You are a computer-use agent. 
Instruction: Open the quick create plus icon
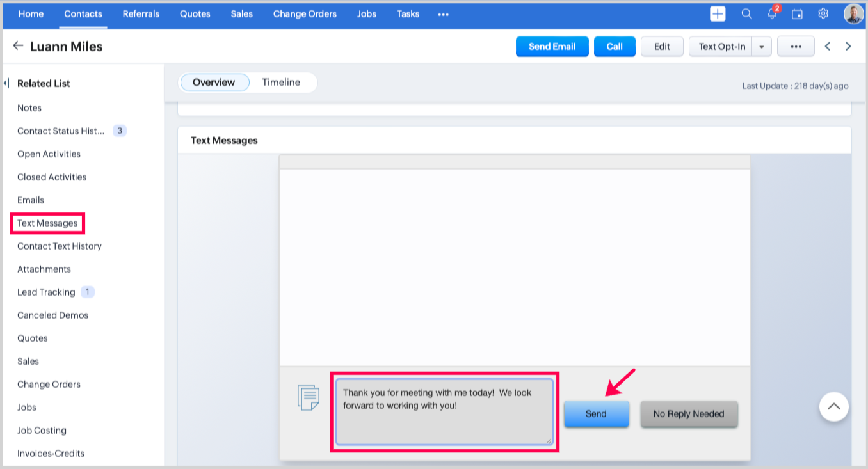718,14
